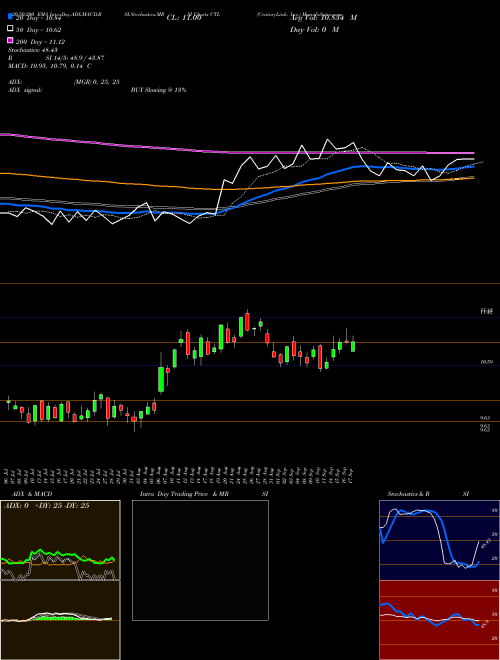This screenshot has height=660, width=500.
Task: Click the '(MGR) 0, 25, 25' ADX values
Action: click(96, 83)
